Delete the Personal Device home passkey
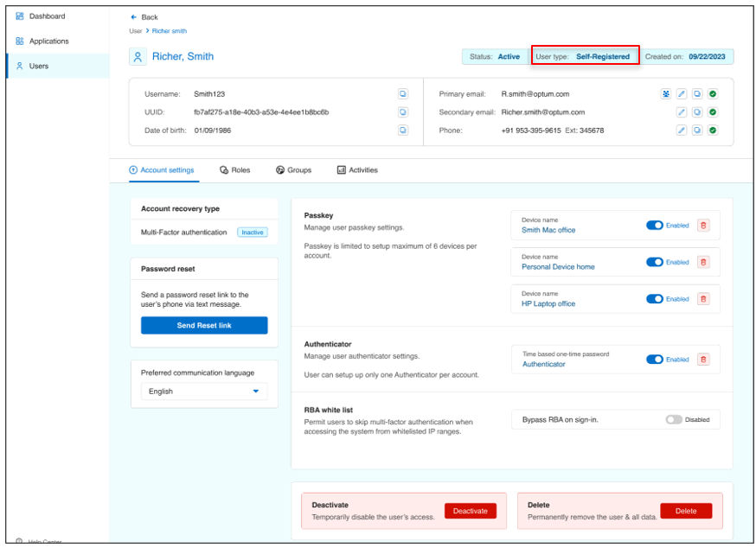Image resolution: width=756 pixels, height=548 pixels. [x=703, y=262]
